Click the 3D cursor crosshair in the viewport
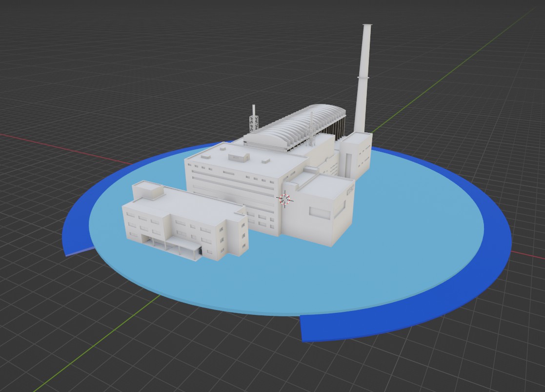Screen dimensions: 545x392 [x=284, y=199]
